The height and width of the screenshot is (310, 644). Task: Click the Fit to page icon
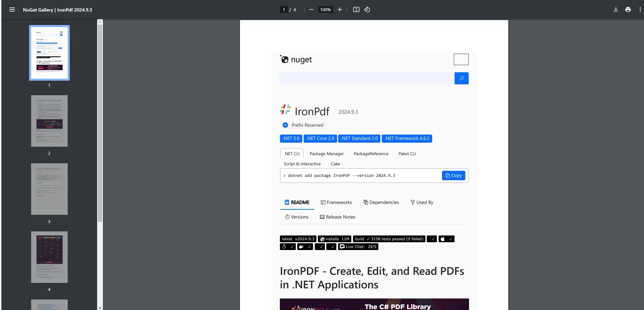tap(356, 9)
